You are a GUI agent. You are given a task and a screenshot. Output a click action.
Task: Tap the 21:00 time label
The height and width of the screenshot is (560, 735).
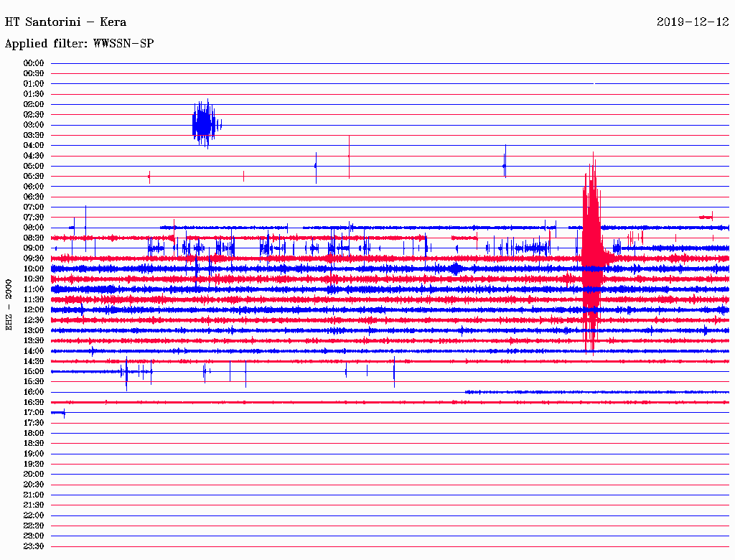tap(34, 495)
